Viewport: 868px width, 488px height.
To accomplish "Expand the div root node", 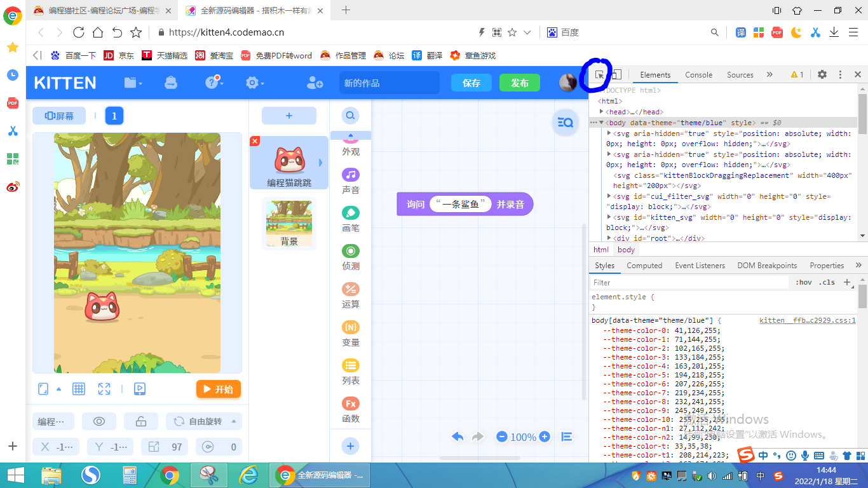I will [609, 238].
